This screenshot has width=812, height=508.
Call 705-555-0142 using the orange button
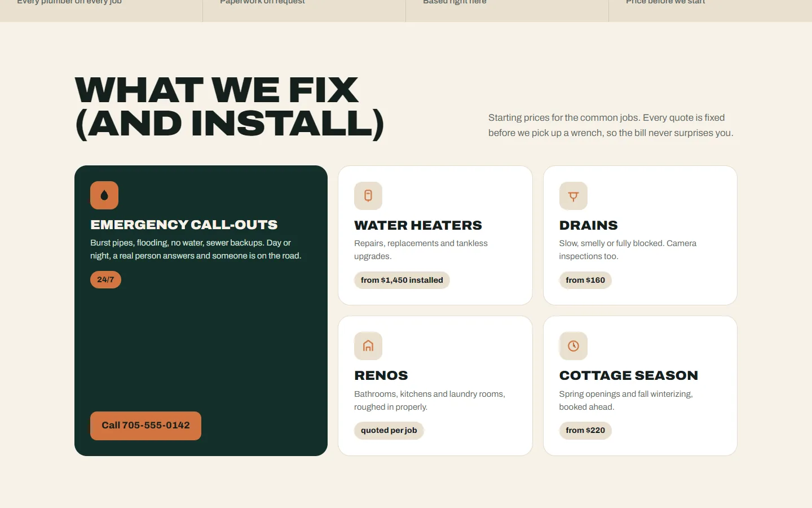145,426
